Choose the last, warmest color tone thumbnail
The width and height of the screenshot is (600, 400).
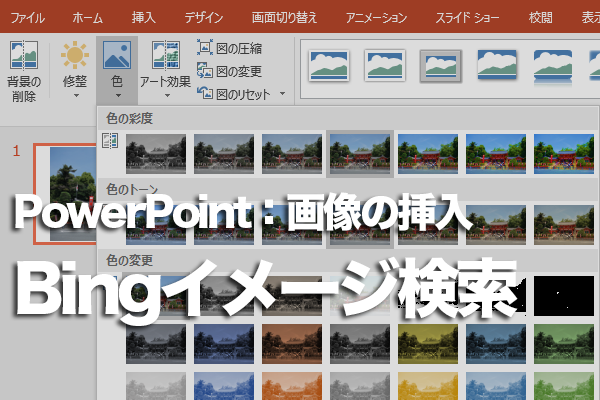(x=564, y=225)
